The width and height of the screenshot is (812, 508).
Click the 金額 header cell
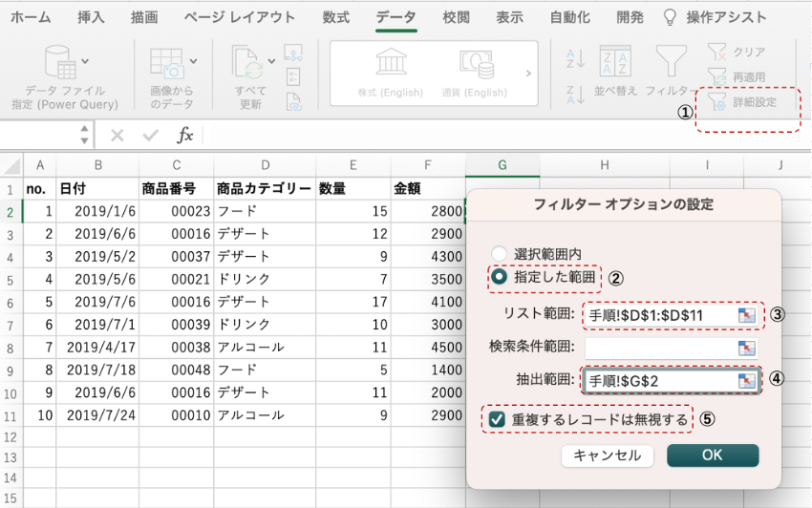[x=428, y=188]
